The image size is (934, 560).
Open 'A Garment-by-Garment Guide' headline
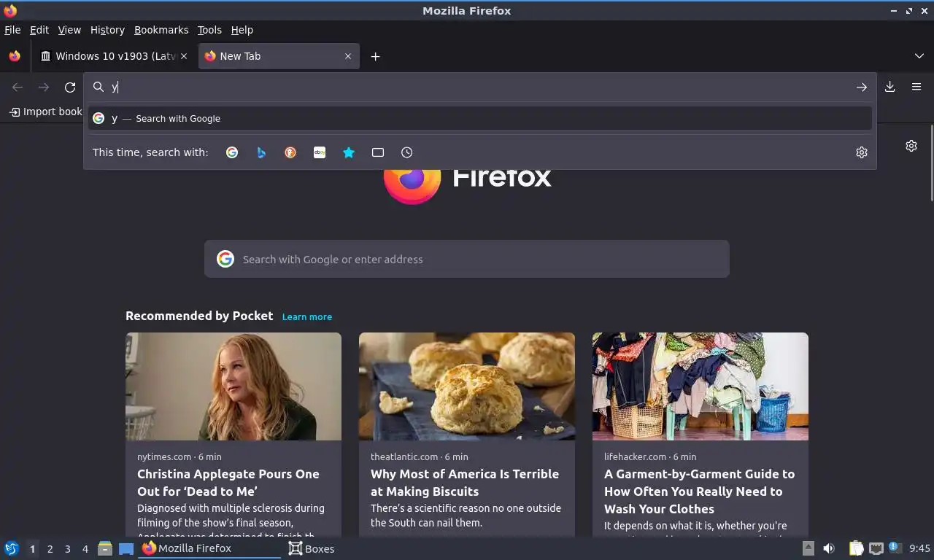pos(699,491)
